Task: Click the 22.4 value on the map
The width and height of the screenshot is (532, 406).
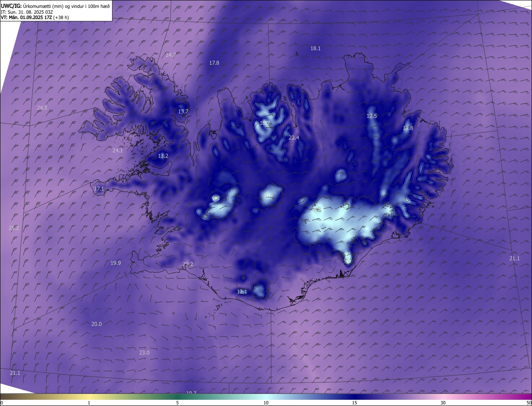Action: pos(294,137)
